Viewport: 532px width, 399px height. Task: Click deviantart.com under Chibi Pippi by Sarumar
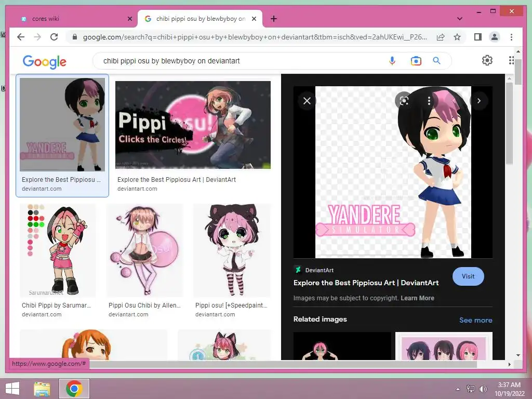coord(42,314)
